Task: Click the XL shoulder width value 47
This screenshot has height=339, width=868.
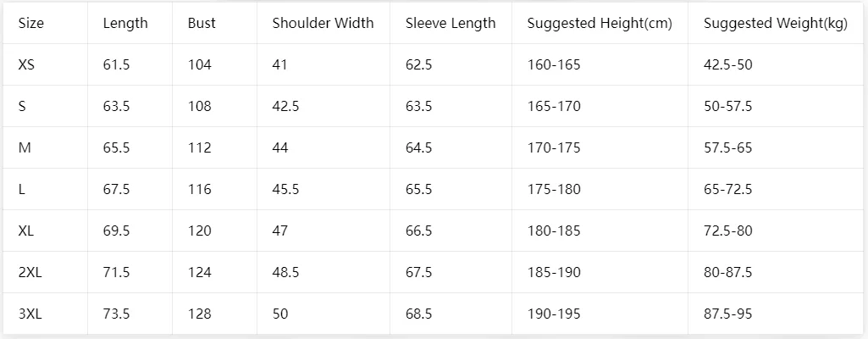Action: 280,231
